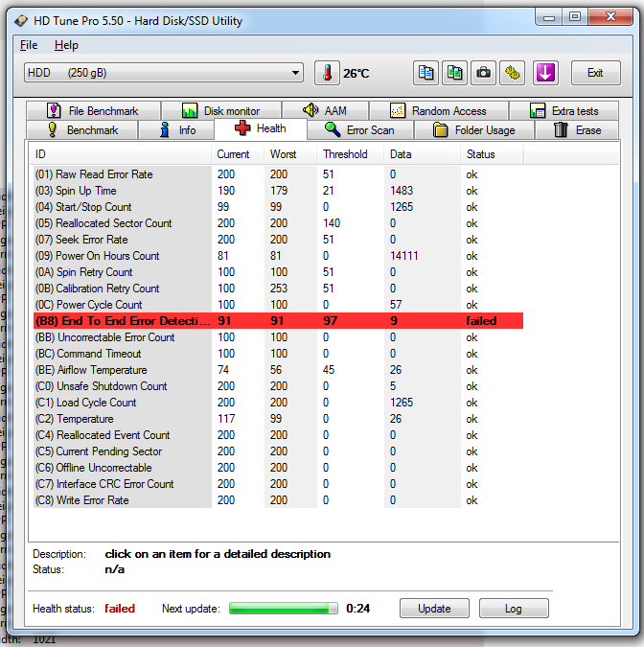Select the (C1) Load Cycle Count row
The width and height of the screenshot is (644, 647).
point(279,403)
